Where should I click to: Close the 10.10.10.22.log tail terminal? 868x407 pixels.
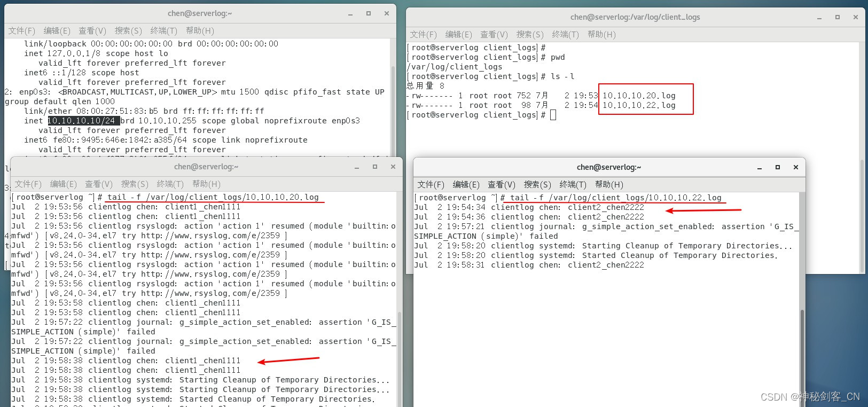[796, 167]
